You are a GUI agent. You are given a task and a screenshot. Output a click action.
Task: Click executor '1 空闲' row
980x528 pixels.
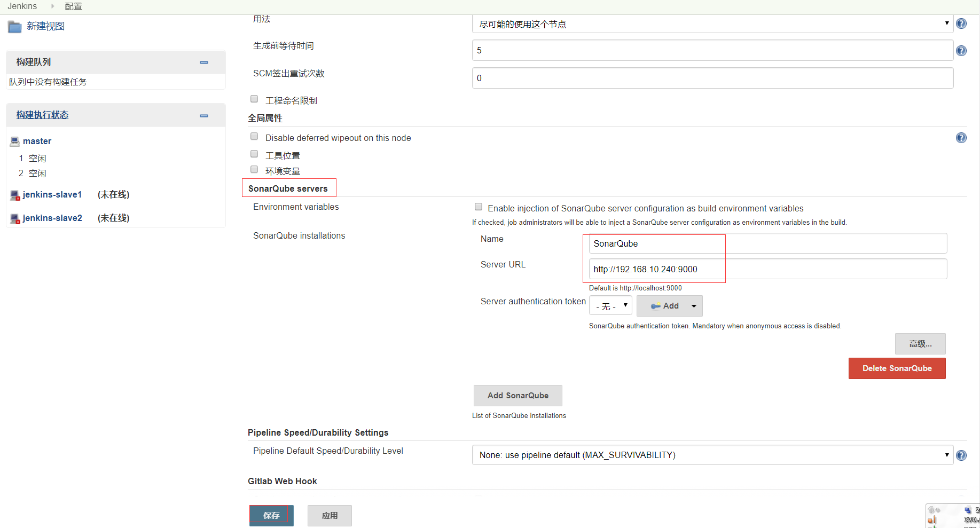tap(33, 159)
